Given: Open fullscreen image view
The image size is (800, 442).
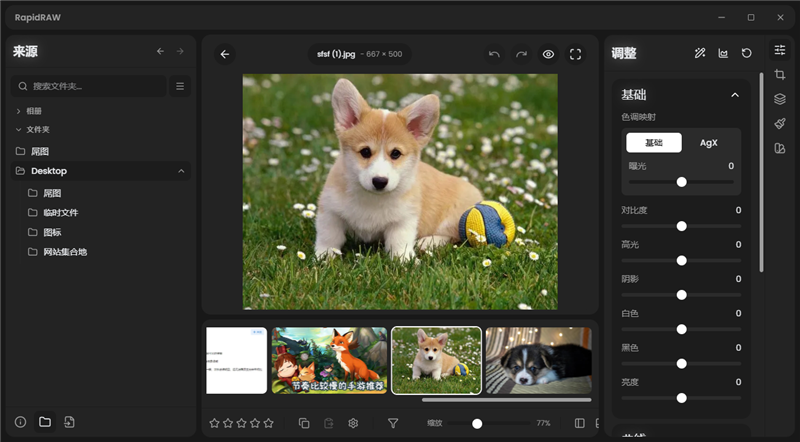Looking at the screenshot, I should 576,54.
